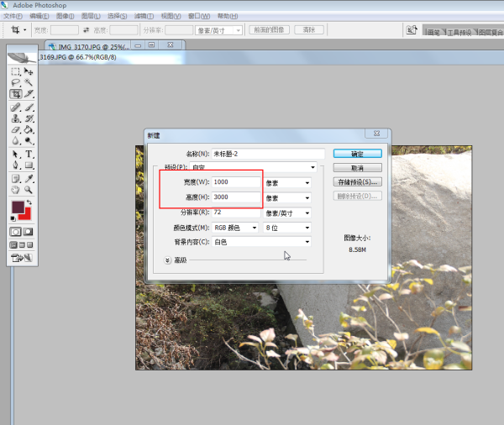Expand the 高级 advanced options

pos(167,260)
